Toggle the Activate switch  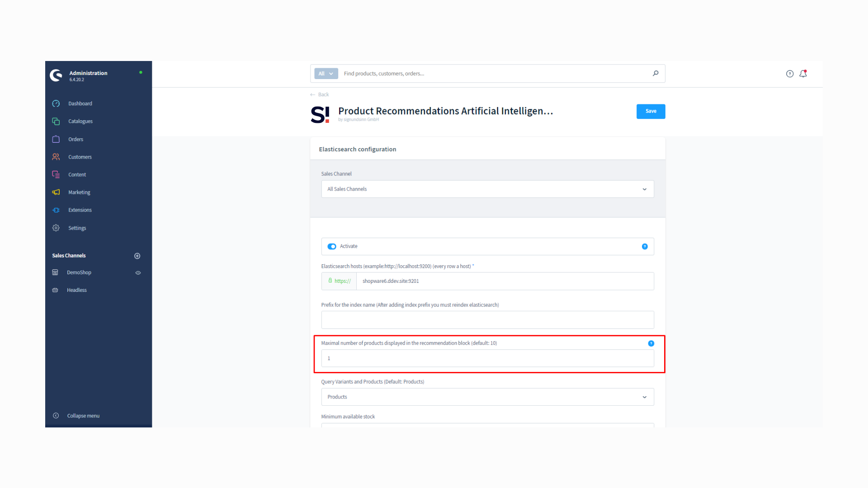pos(332,246)
